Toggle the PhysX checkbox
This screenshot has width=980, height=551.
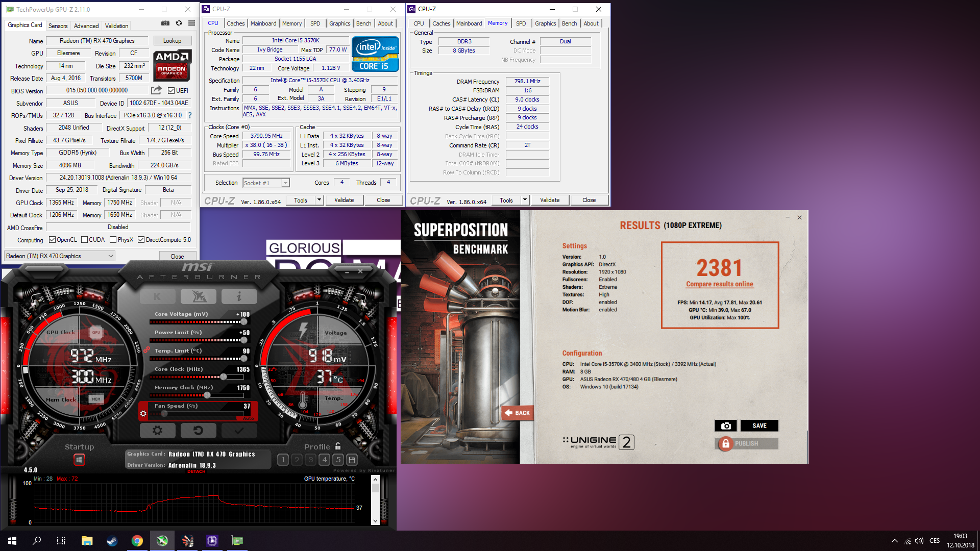113,240
